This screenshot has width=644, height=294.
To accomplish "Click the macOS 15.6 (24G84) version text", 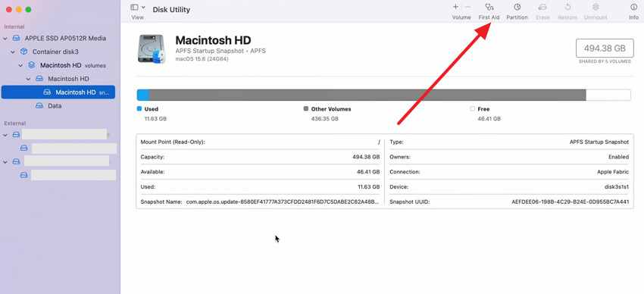I will pyautogui.click(x=202, y=58).
